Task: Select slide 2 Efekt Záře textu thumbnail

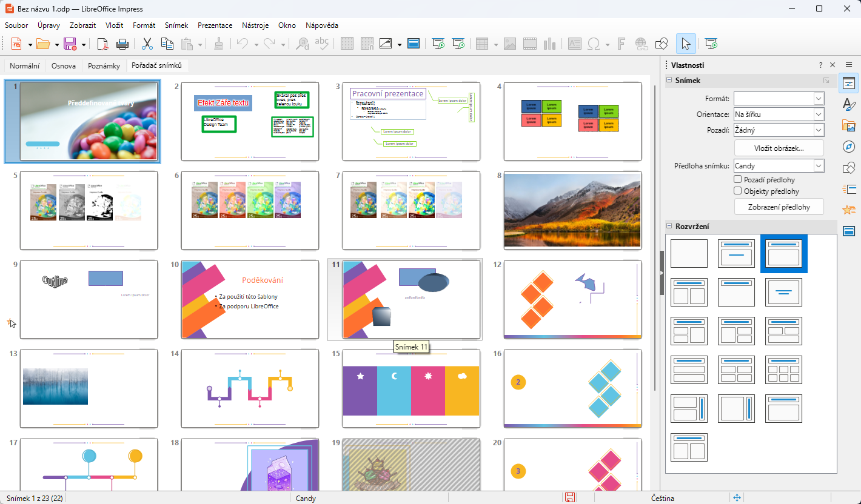Action: coord(250,122)
